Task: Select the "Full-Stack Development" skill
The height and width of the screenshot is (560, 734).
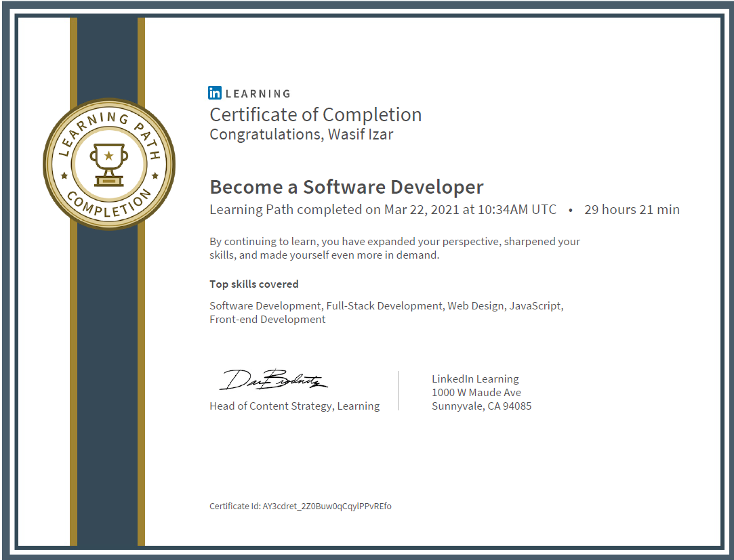Action: pos(384,306)
